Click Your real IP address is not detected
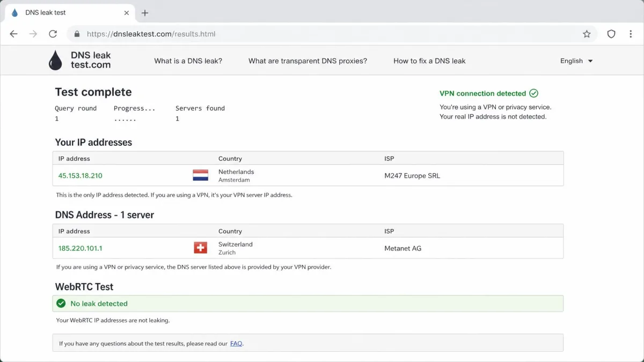 click(x=493, y=117)
